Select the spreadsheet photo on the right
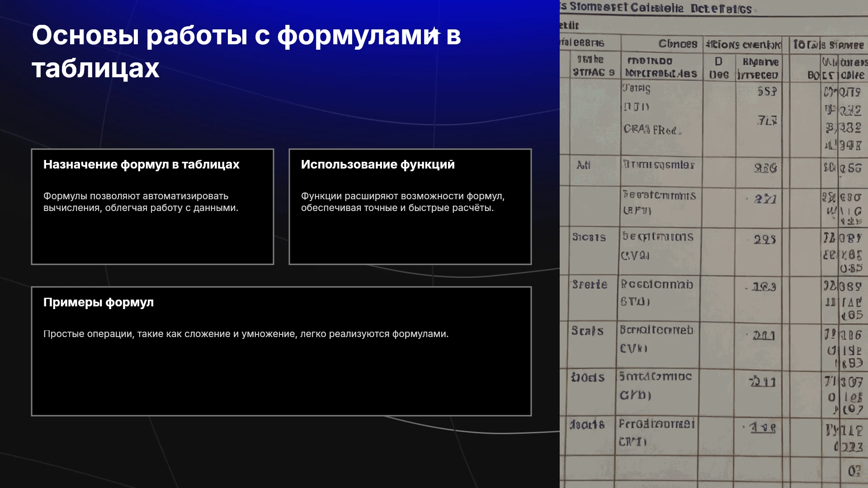This screenshot has height=488, width=868. [714, 244]
